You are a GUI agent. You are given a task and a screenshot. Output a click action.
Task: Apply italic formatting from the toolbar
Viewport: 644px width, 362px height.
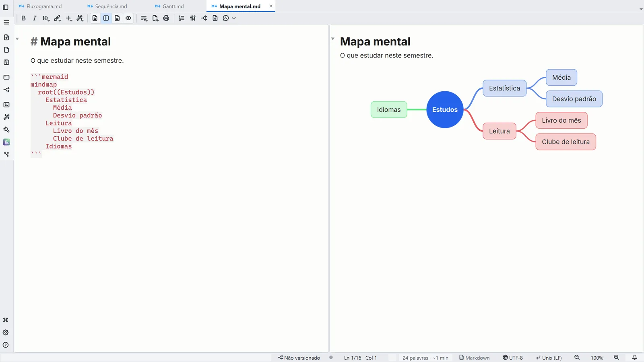35,18
